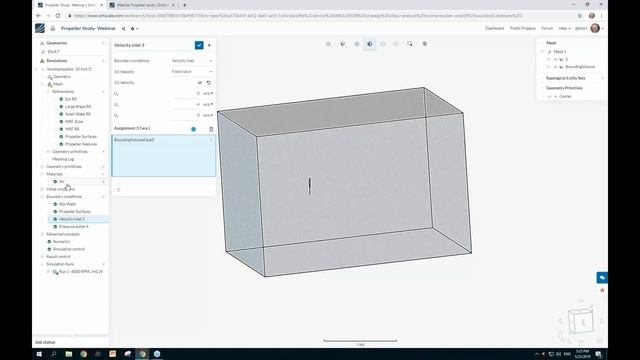Image resolution: width=640 pixels, height=360 pixels.
Task: Open the Help menu
Action: [564, 28]
